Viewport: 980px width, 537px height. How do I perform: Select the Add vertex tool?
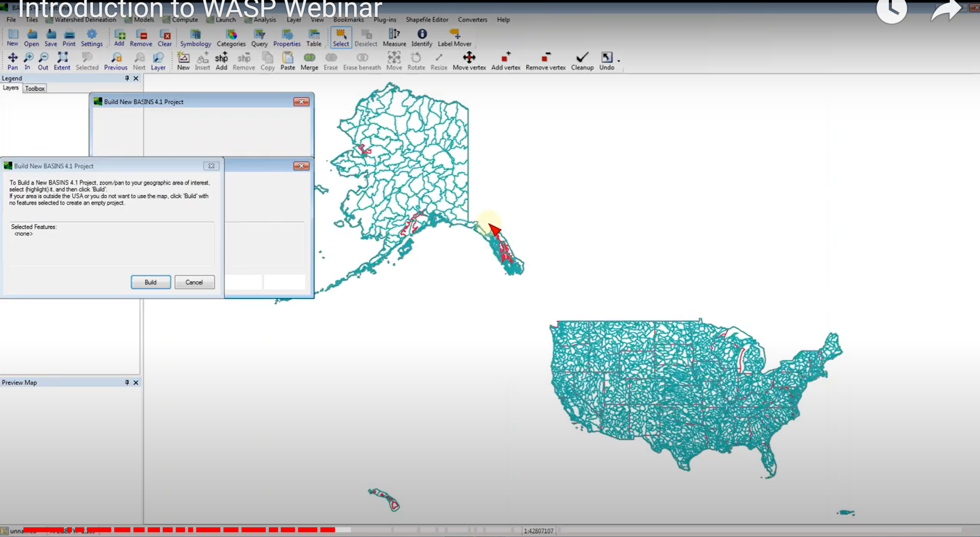pyautogui.click(x=506, y=61)
